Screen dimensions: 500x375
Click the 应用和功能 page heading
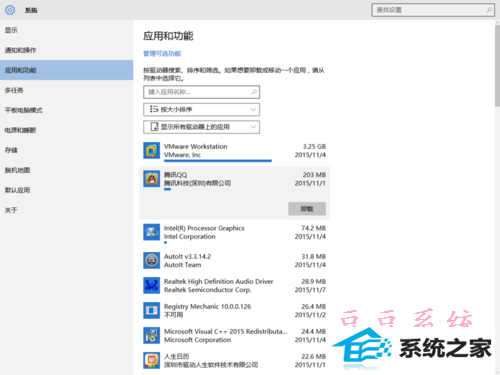click(x=168, y=36)
